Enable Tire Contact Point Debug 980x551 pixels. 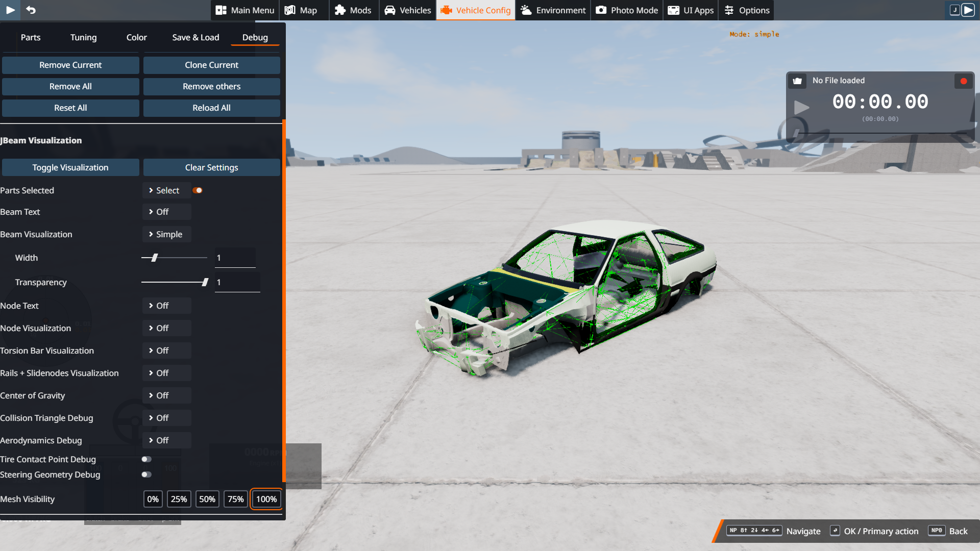point(146,459)
